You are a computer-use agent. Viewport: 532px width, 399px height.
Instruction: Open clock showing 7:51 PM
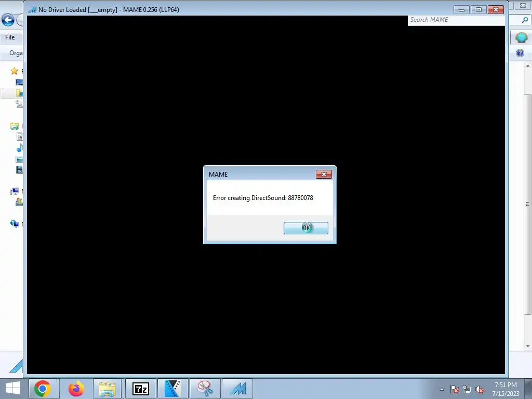click(x=506, y=389)
